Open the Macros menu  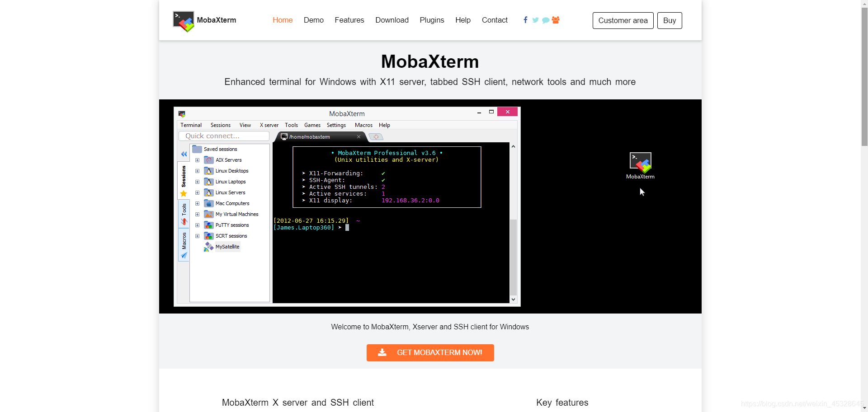click(363, 125)
